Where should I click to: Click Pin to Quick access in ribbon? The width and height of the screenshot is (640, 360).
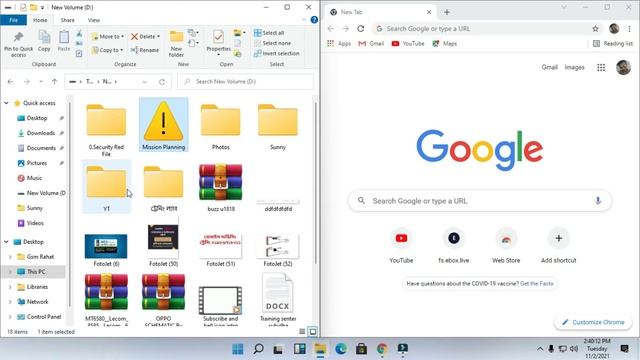18,44
